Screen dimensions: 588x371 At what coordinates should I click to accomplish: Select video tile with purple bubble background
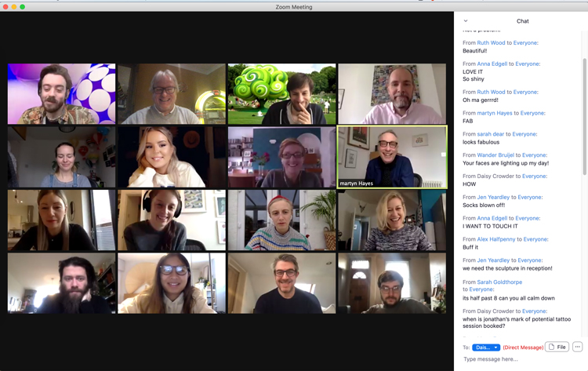[x=61, y=94]
